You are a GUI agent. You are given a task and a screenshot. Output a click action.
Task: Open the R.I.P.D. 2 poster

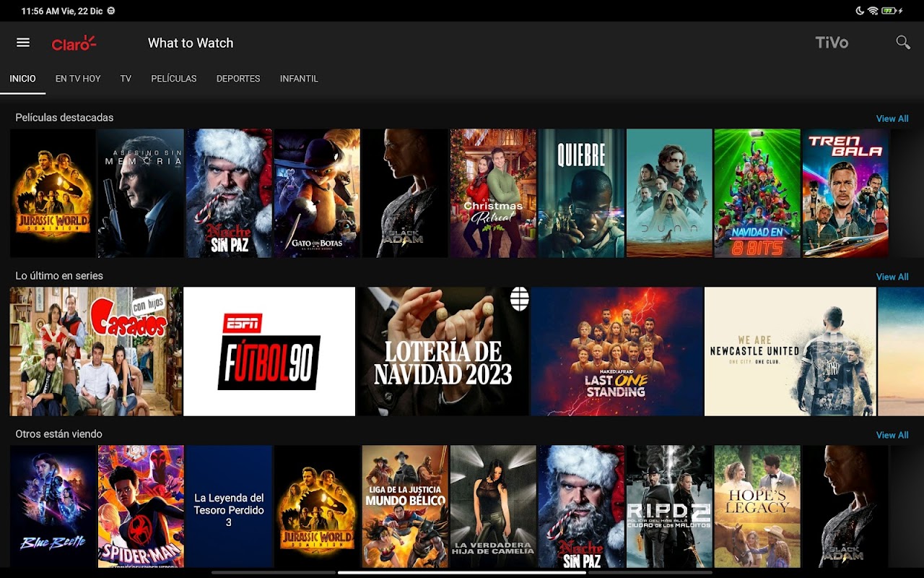pos(669,506)
